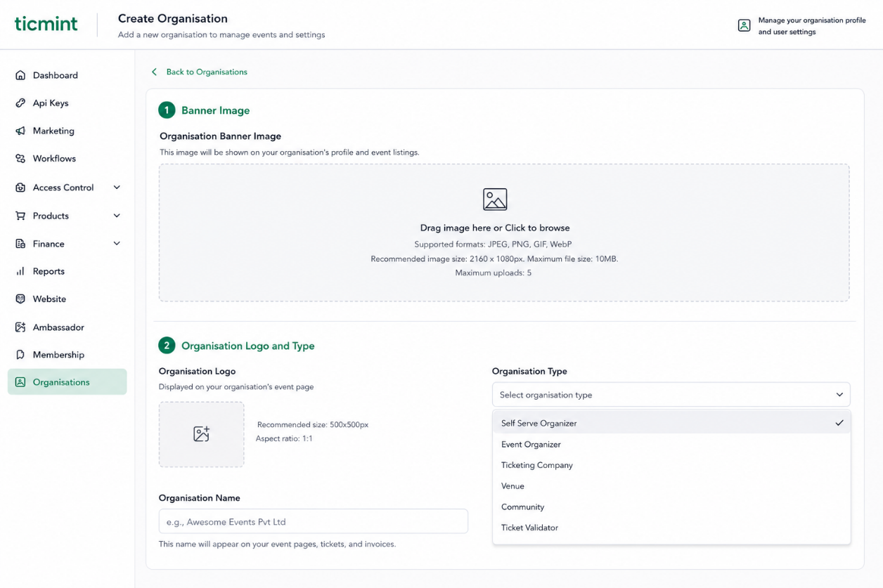Click the Ambassador icon in sidebar
This screenshot has height=588, width=883.
[20, 327]
